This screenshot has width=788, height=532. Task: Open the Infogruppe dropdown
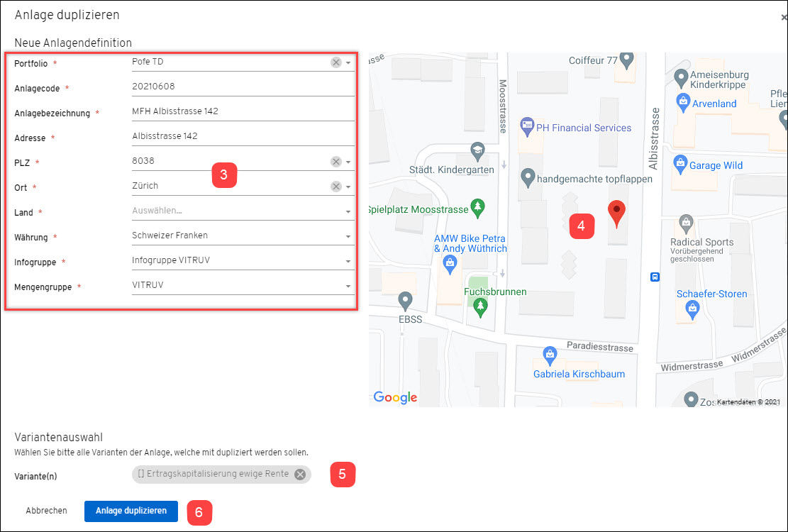pyautogui.click(x=243, y=261)
